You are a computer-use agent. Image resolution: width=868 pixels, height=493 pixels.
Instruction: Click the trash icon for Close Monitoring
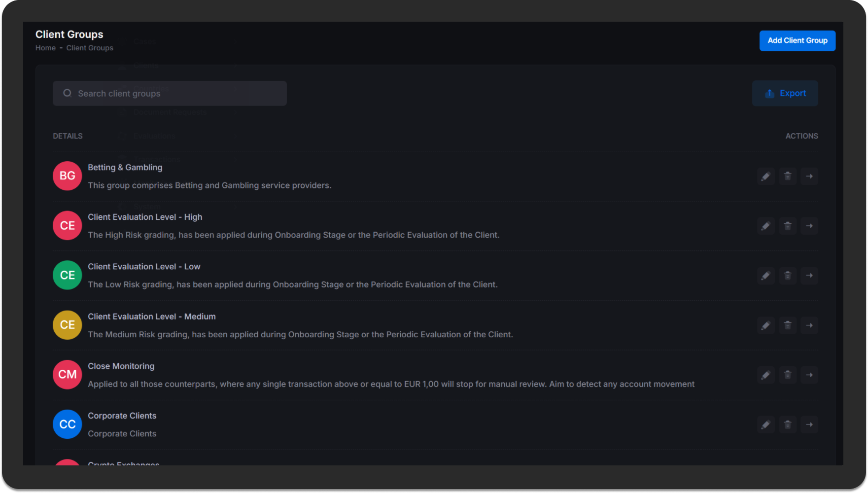click(x=788, y=375)
